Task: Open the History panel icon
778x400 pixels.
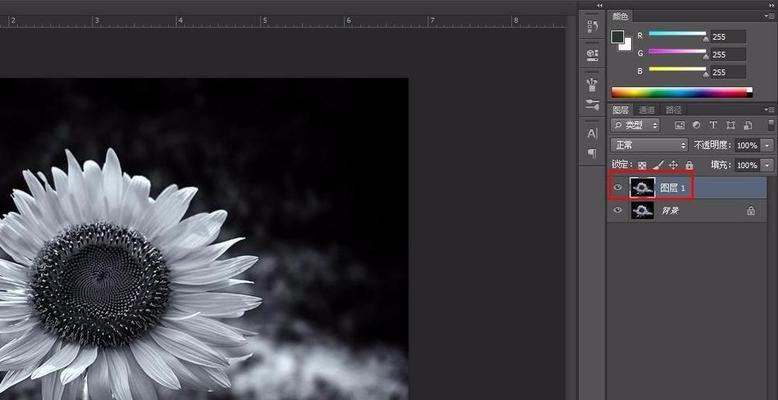Action: pos(592,27)
